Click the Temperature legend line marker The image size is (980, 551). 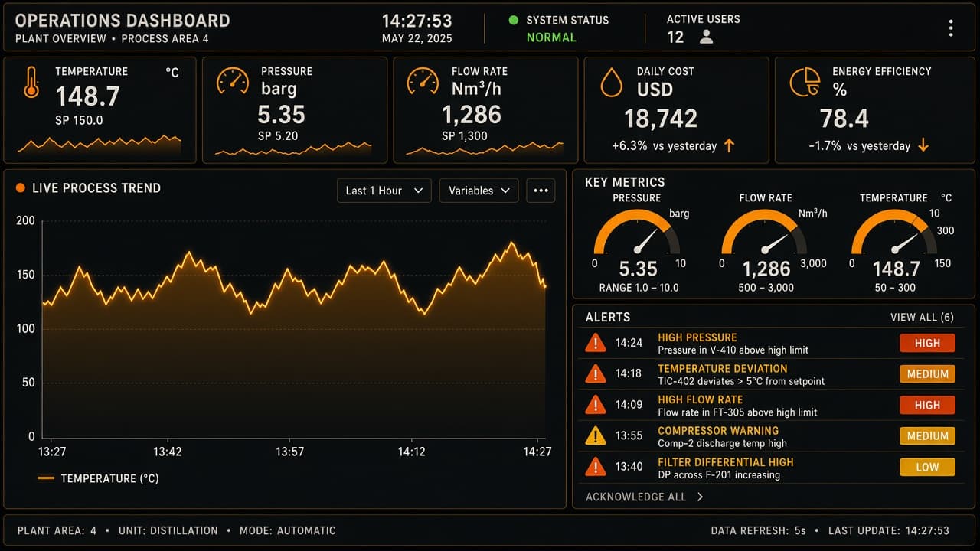pos(46,478)
